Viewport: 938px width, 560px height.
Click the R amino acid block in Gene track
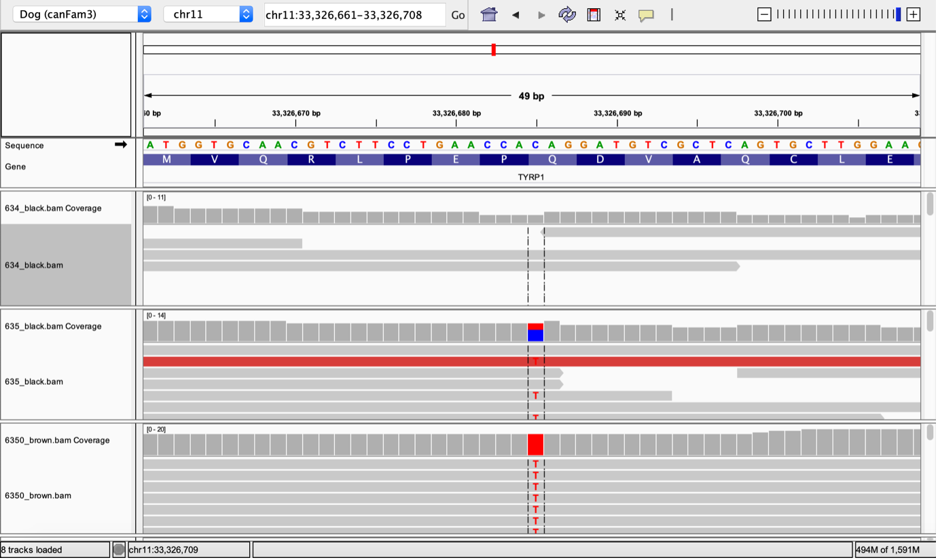click(312, 160)
